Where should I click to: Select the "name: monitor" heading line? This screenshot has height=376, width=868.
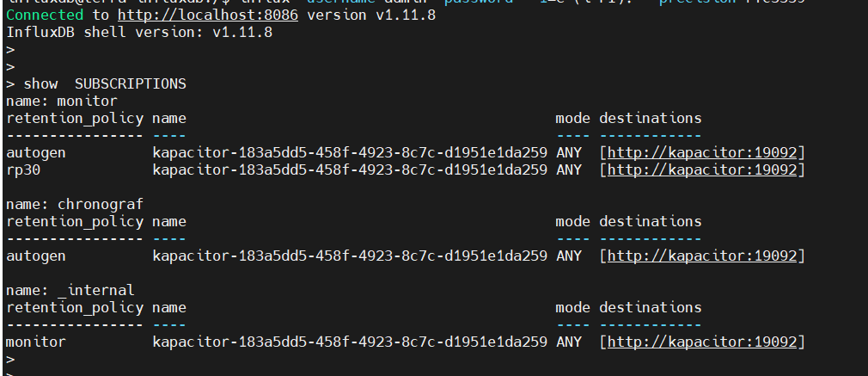coord(61,102)
